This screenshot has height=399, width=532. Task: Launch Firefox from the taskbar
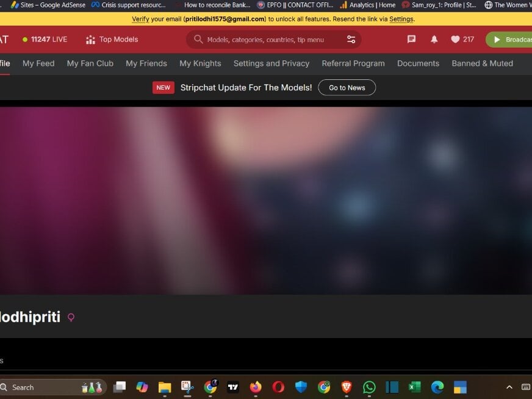[256, 387]
